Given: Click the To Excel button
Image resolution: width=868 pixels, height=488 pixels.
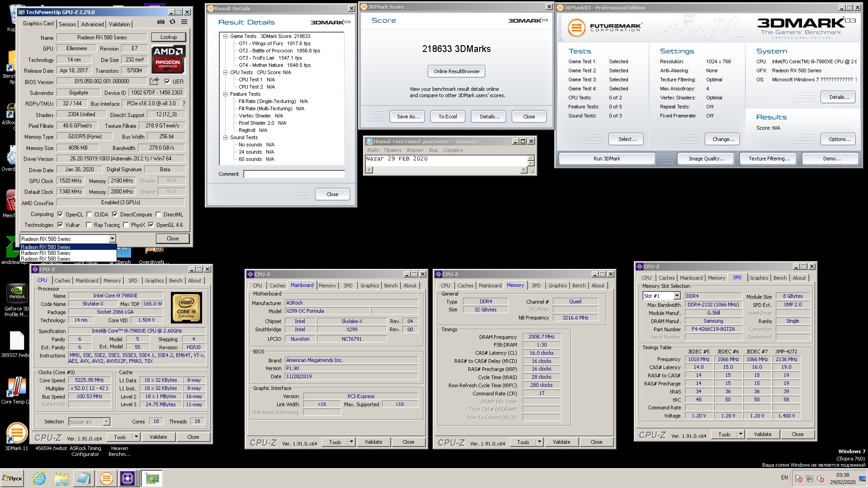Looking at the screenshot, I should 448,117.
